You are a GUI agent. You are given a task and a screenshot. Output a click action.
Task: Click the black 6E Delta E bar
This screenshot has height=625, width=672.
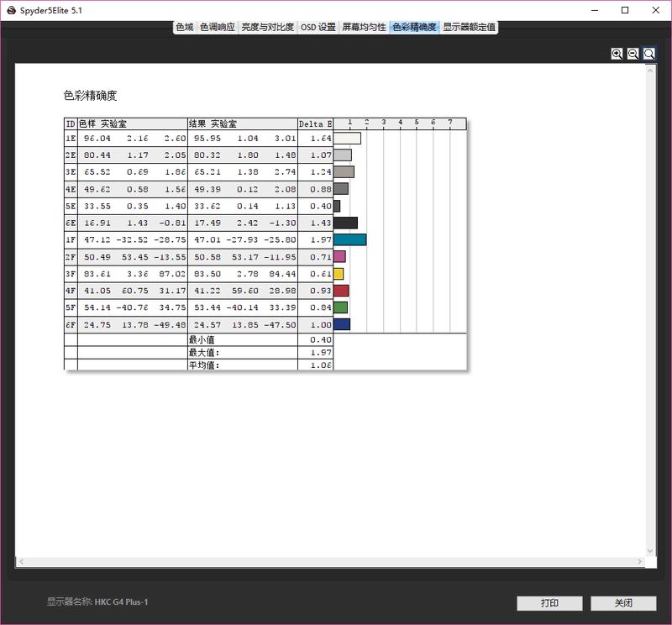click(345, 223)
